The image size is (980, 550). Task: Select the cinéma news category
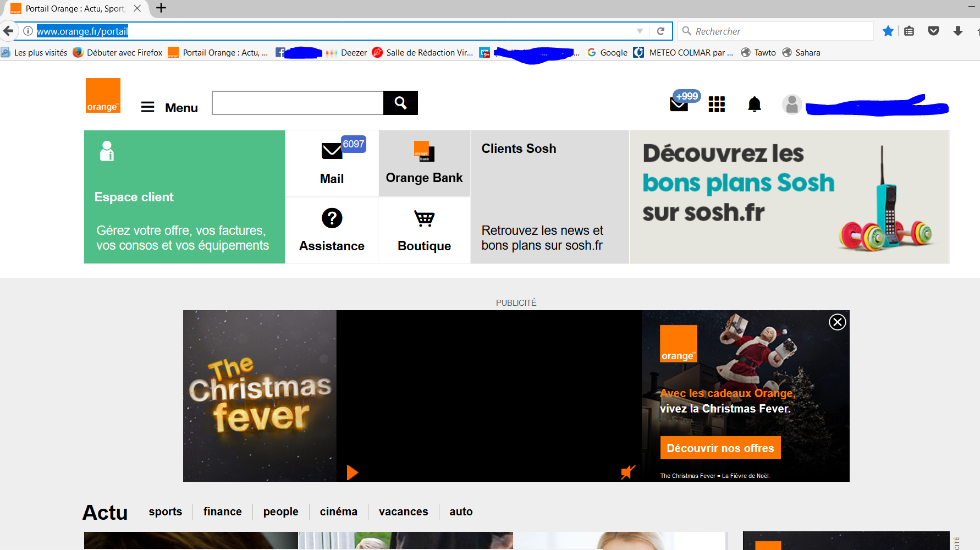(x=339, y=512)
